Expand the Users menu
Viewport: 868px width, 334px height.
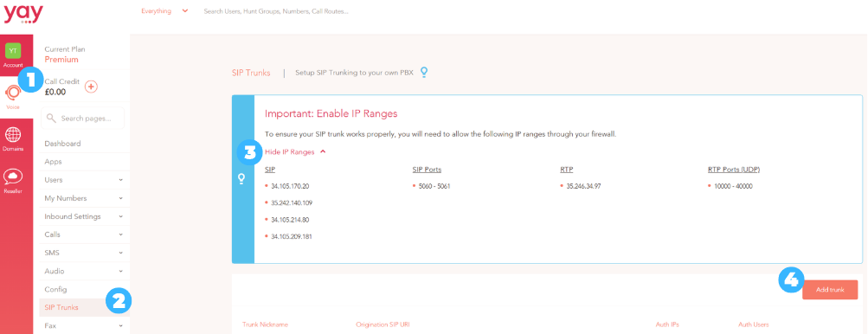(84, 180)
